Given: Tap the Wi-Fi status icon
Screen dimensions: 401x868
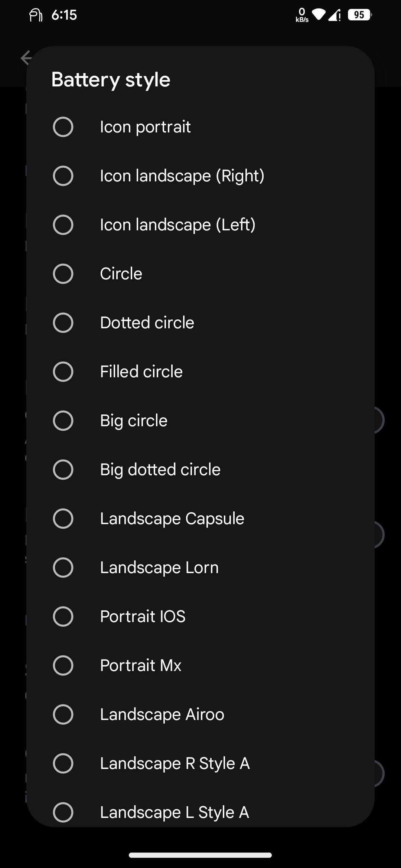Looking at the screenshot, I should click(x=319, y=15).
